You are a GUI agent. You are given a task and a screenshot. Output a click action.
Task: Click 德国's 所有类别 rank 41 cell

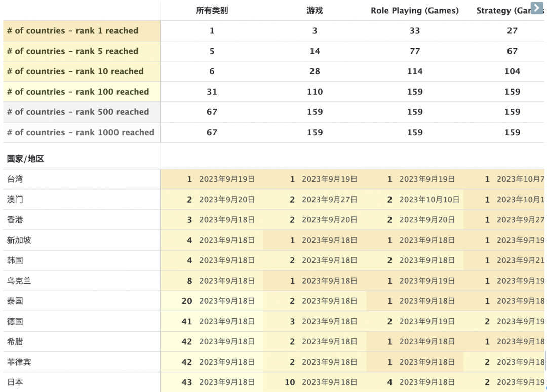[x=212, y=321]
